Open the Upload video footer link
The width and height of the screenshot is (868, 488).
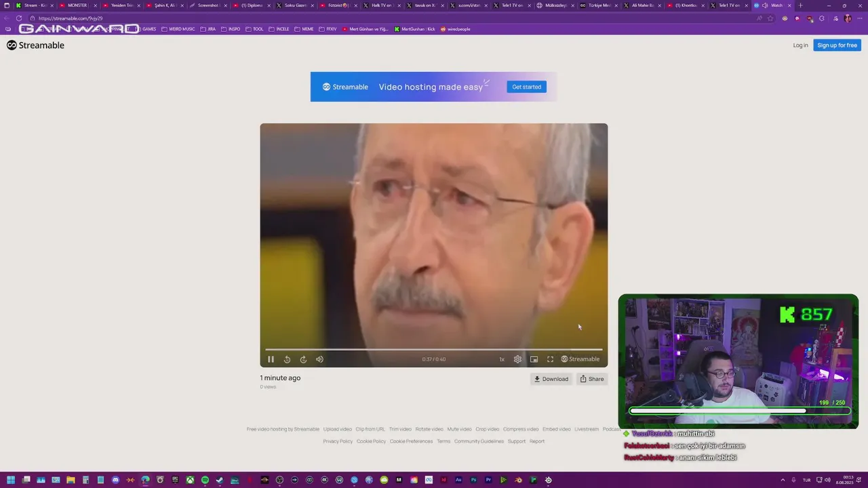pos(337,429)
